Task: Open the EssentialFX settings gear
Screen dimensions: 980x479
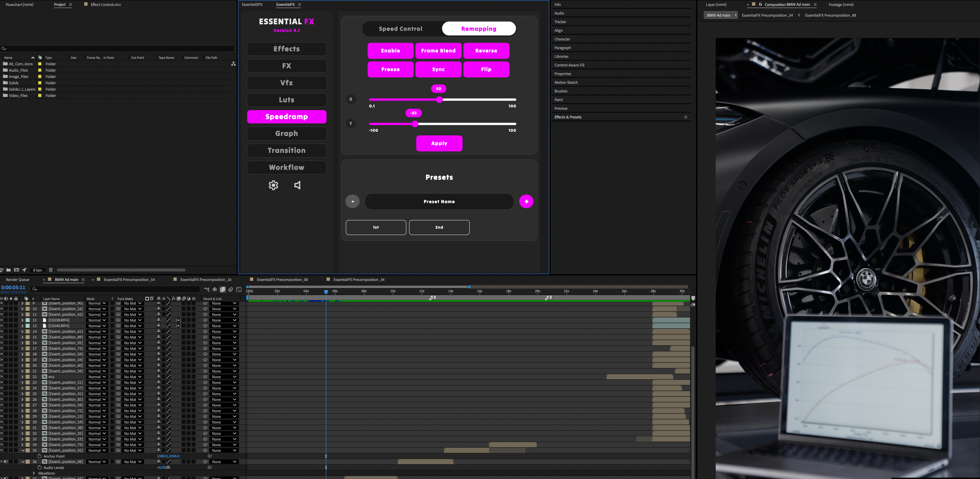Action: coord(273,185)
